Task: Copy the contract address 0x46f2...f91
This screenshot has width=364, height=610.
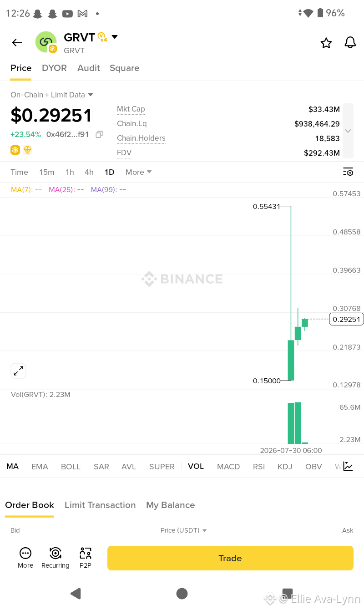Action: [99, 134]
